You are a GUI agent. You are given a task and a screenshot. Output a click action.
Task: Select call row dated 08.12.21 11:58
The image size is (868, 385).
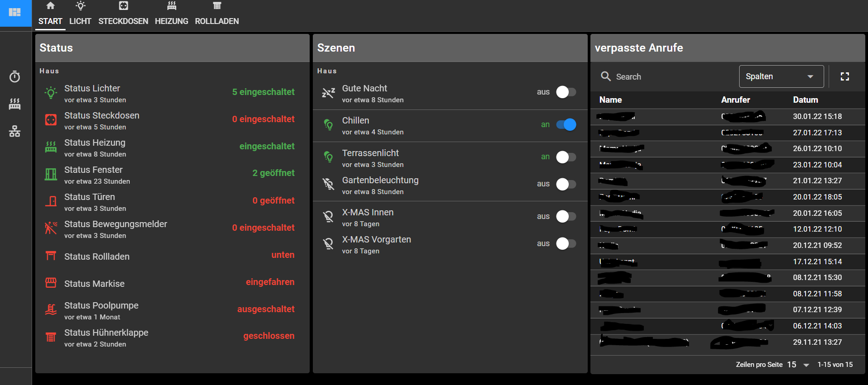[x=727, y=294]
